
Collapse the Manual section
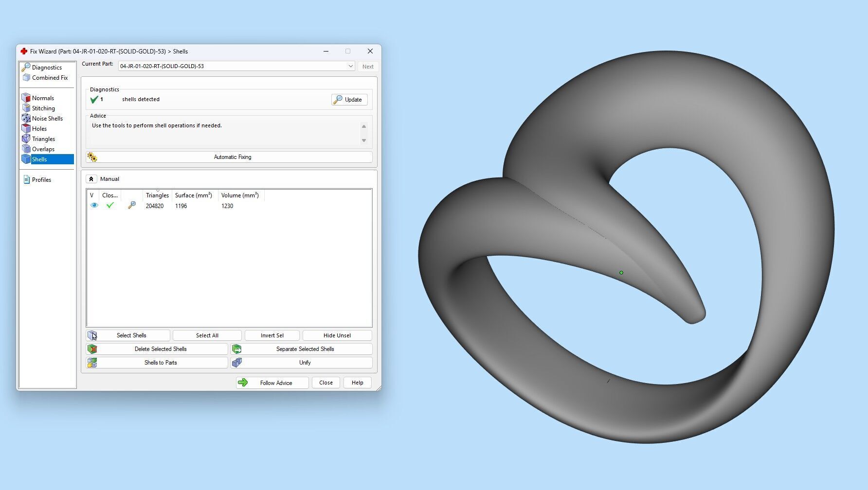(91, 179)
